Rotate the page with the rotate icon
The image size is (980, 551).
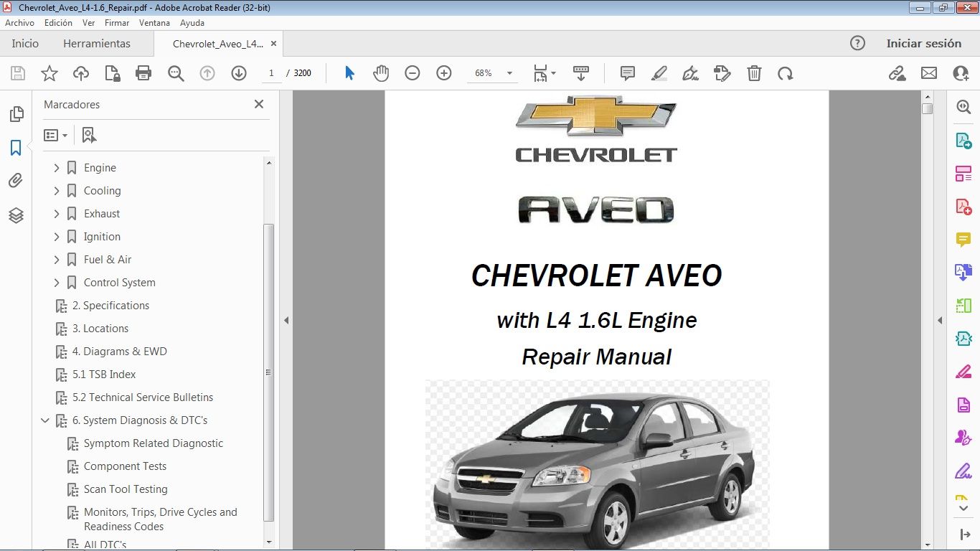(786, 73)
